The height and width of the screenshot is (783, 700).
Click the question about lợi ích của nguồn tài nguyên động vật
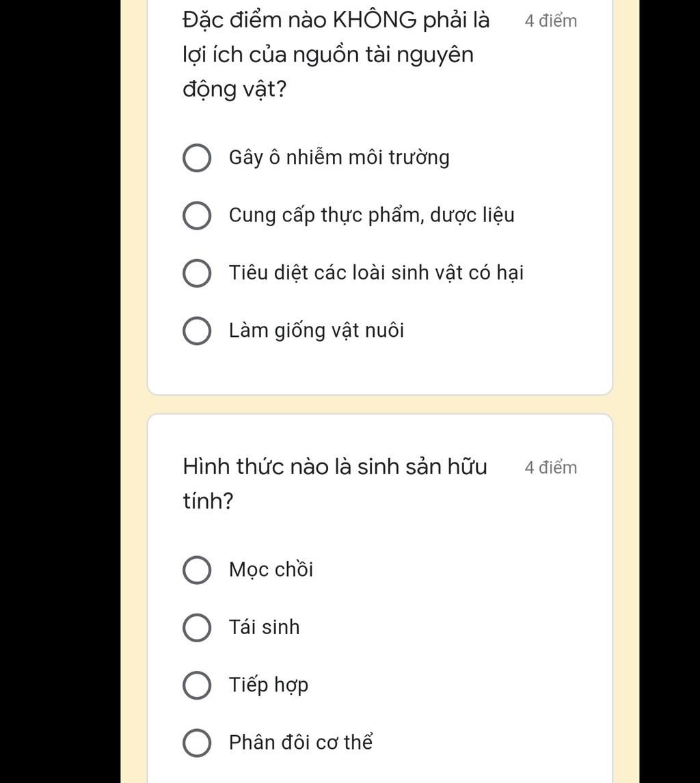pos(336,55)
